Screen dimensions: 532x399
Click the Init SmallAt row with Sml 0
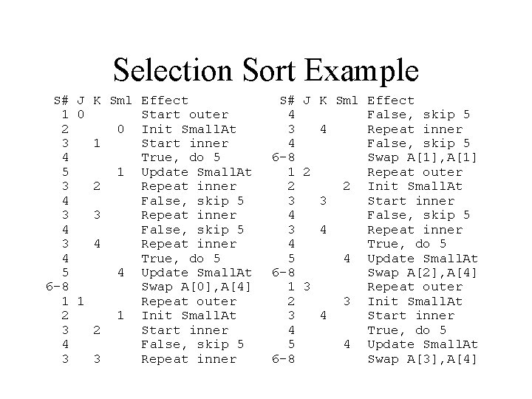[x=149, y=129]
